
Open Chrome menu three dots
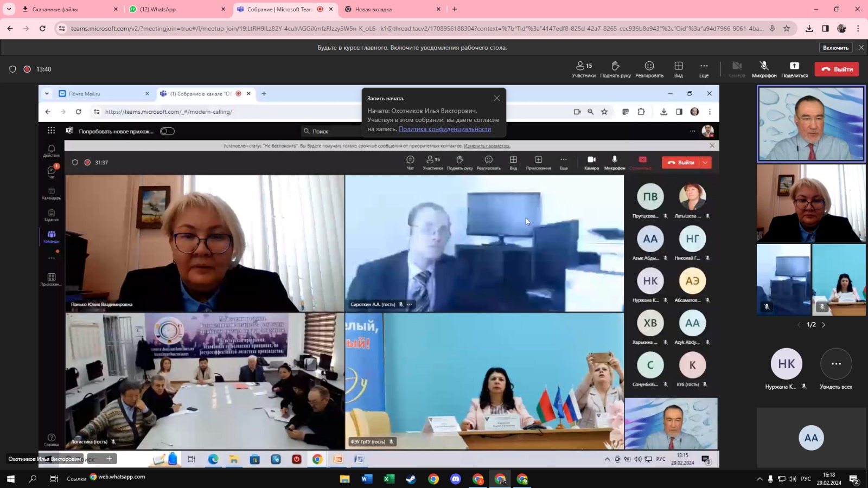click(x=858, y=28)
